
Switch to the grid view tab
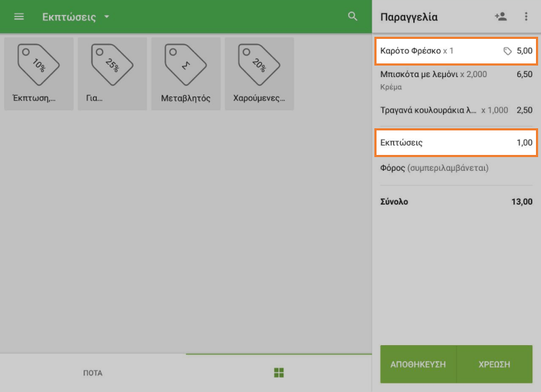click(x=278, y=373)
